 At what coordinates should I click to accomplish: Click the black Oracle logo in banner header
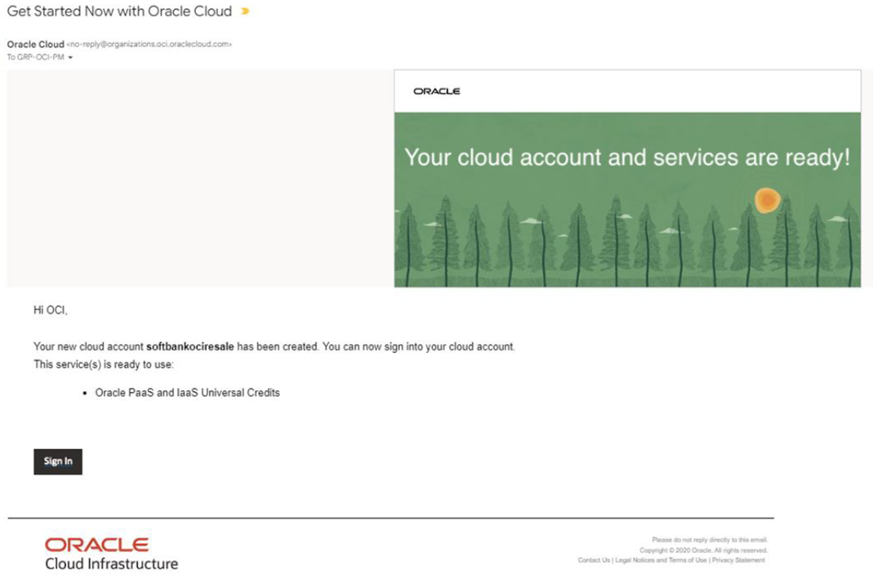(x=436, y=91)
